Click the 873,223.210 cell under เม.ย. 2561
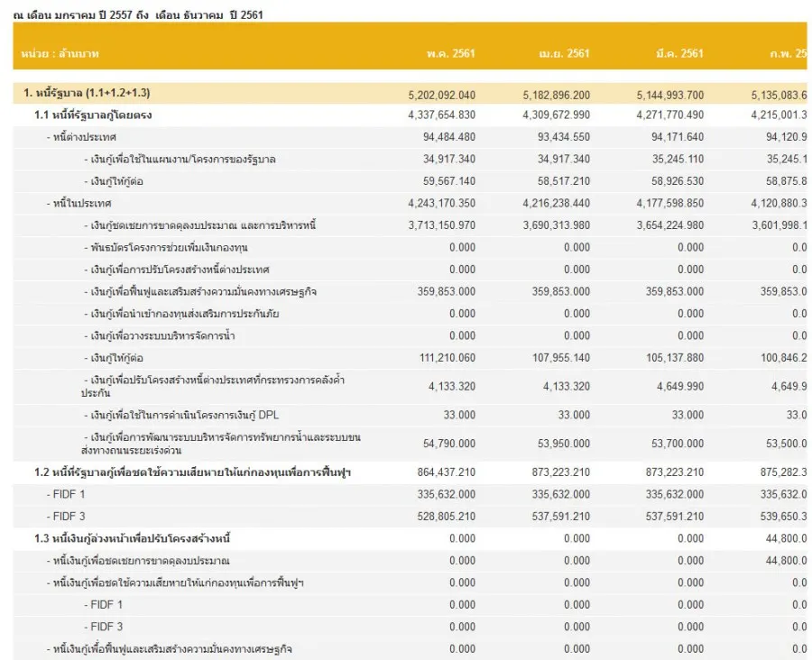The image size is (812, 660). click(556, 472)
